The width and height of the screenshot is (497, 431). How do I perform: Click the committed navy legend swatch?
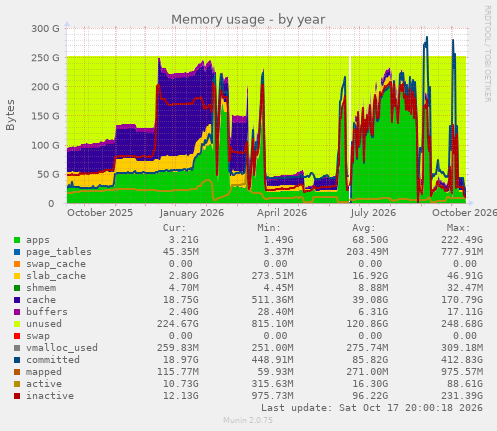tap(17, 360)
